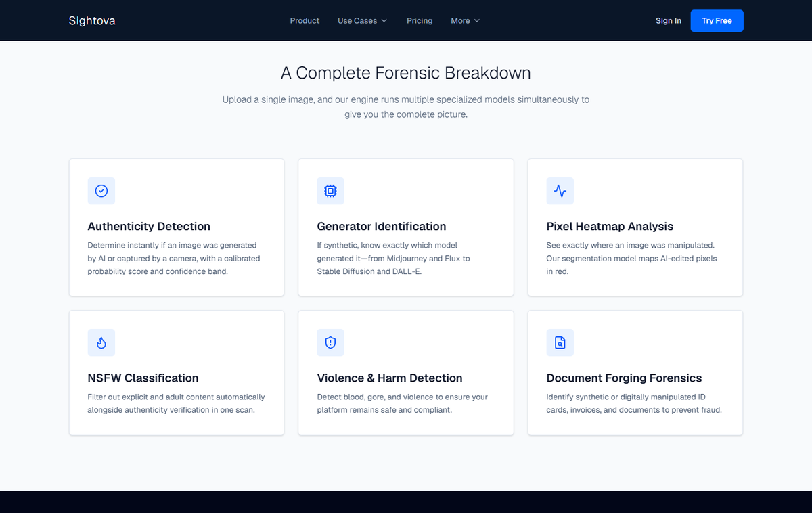Select the Generator Identification heading
This screenshot has height=513, width=812.
382,227
